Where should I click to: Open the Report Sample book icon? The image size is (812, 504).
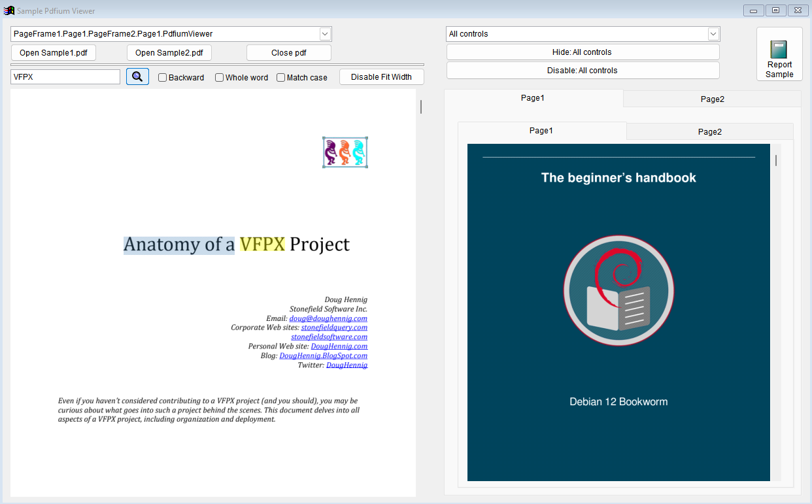(779, 54)
